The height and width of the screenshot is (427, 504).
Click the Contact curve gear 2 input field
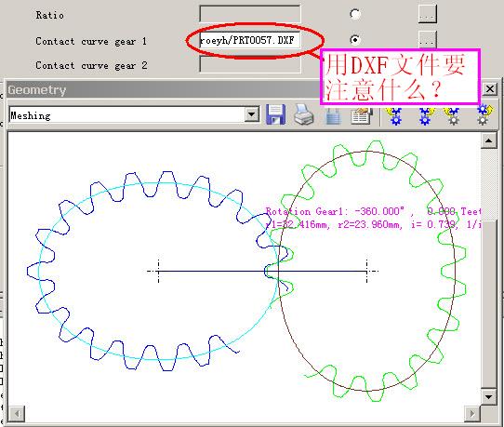point(250,64)
